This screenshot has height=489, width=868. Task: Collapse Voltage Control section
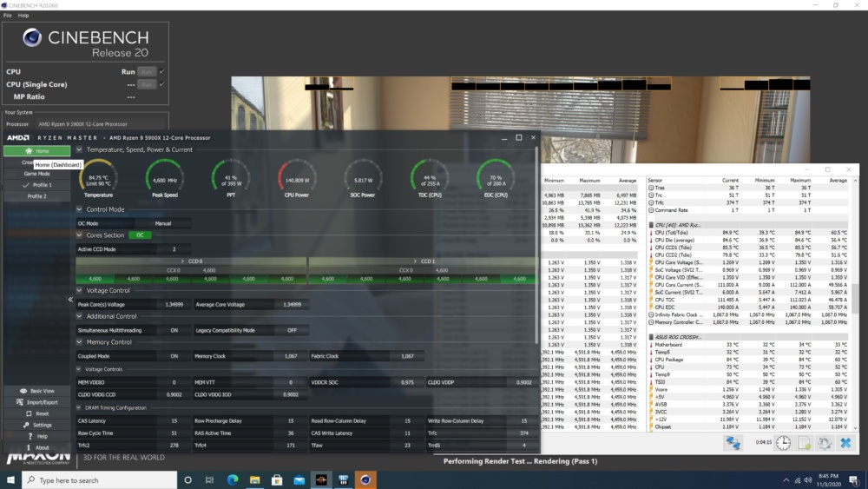click(79, 290)
